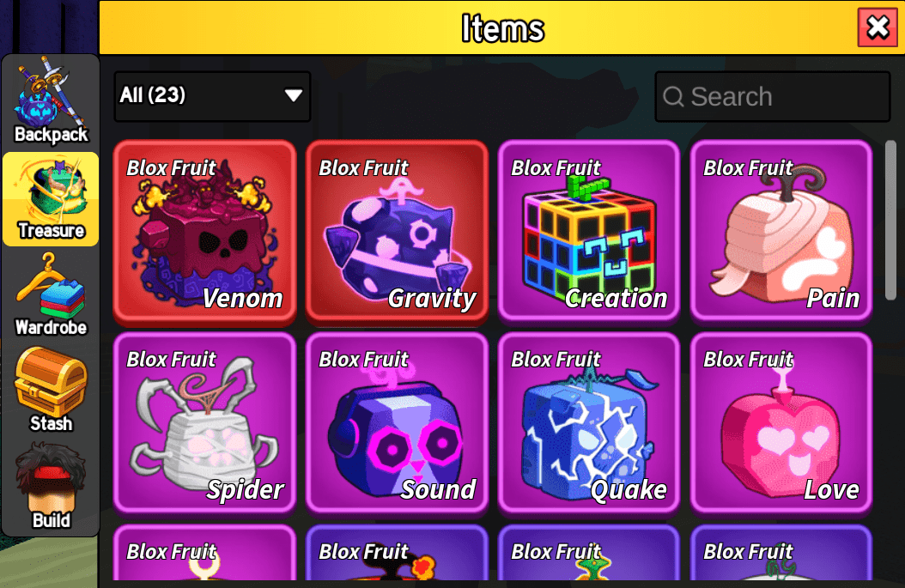Select the partially visible Blox Fruit in bottom-left
905x588 pixels.
pyautogui.click(x=205, y=553)
